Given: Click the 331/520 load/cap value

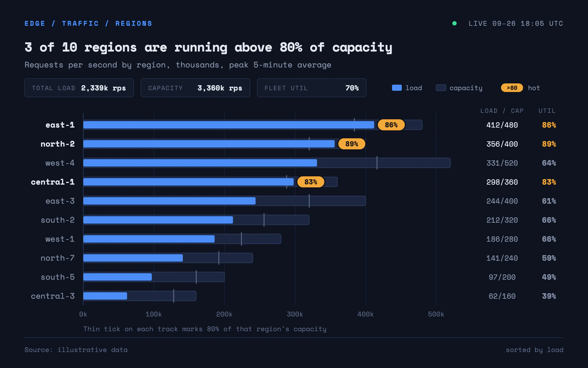Looking at the screenshot, I should click(x=502, y=163).
